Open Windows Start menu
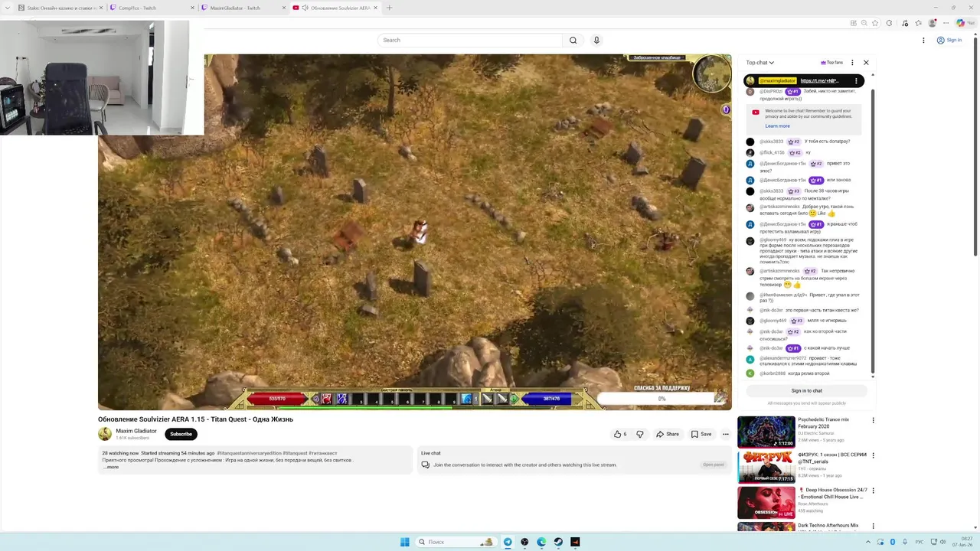 pyautogui.click(x=404, y=542)
